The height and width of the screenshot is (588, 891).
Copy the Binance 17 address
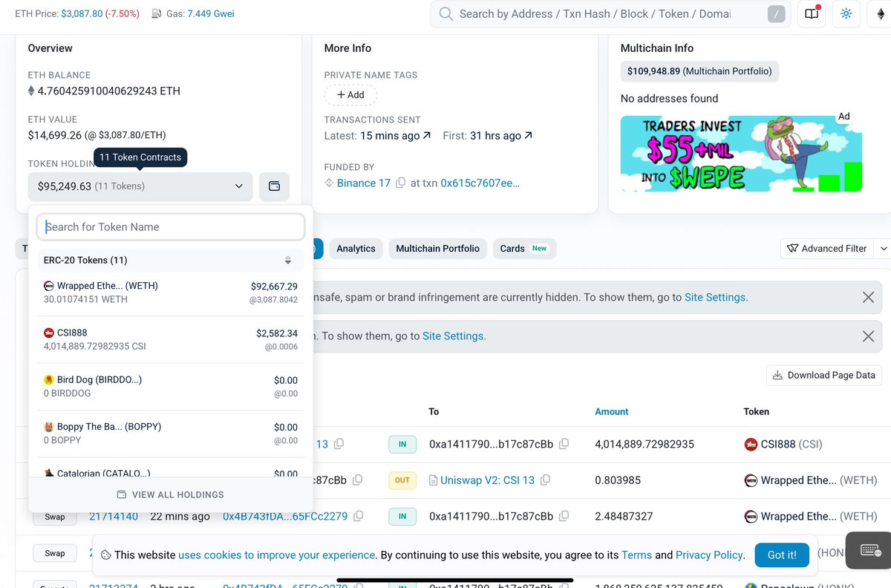click(x=400, y=183)
